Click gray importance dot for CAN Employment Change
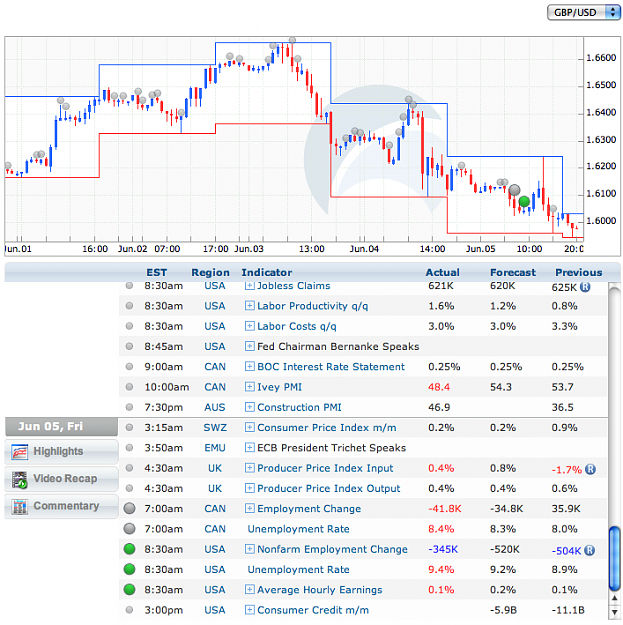The width and height of the screenshot is (623, 625). pyautogui.click(x=129, y=508)
